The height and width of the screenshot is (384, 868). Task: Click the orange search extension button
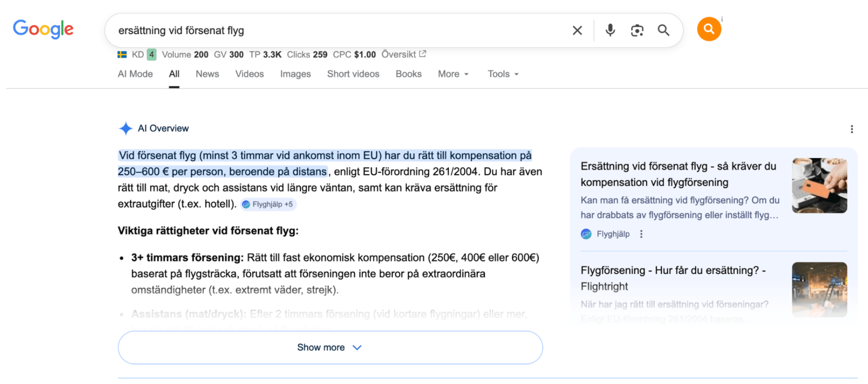coord(709,29)
